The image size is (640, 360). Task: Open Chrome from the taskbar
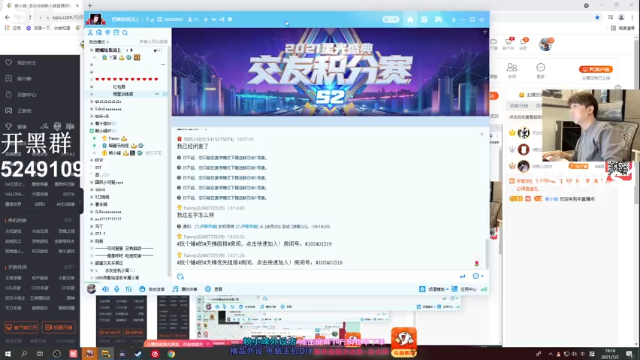tap(171, 353)
